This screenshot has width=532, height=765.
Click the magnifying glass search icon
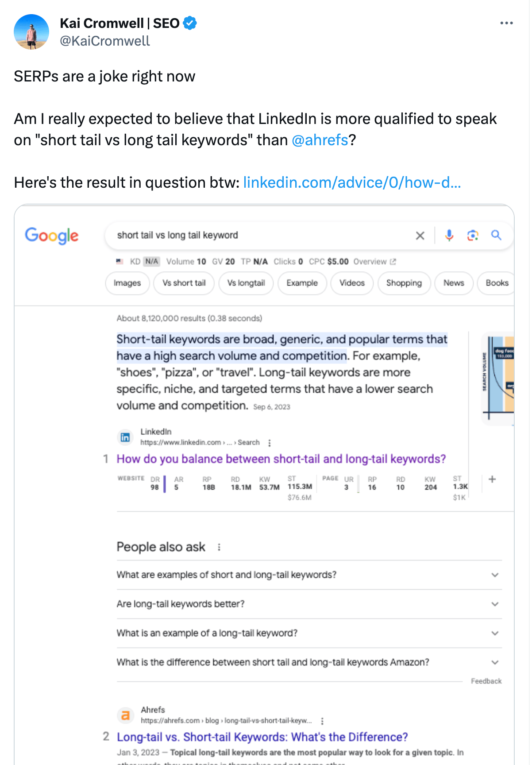tap(496, 235)
